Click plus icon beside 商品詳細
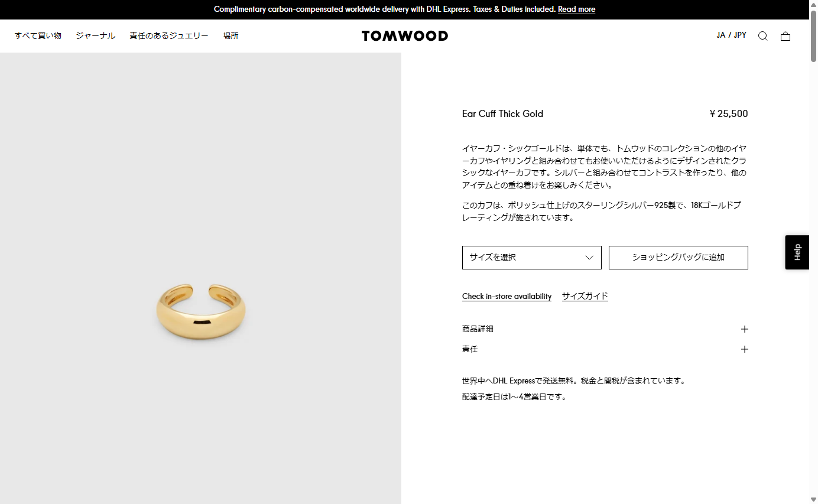The width and height of the screenshot is (818, 504). point(744,329)
